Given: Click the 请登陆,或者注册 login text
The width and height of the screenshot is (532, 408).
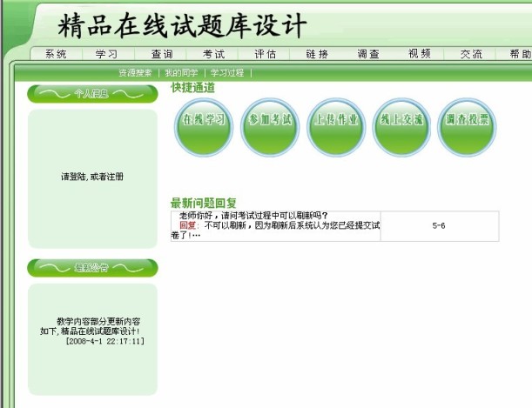Looking at the screenshot, I should 92,177.
